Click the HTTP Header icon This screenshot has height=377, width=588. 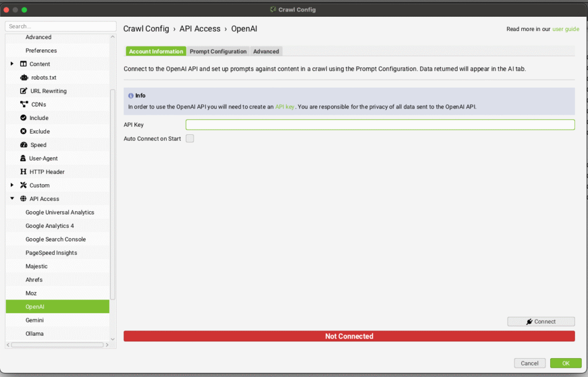coord(24,172)
